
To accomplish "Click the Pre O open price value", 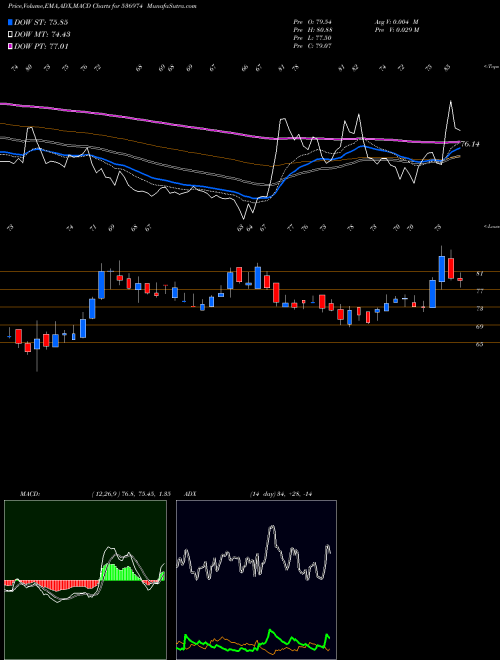I will 312,22.
